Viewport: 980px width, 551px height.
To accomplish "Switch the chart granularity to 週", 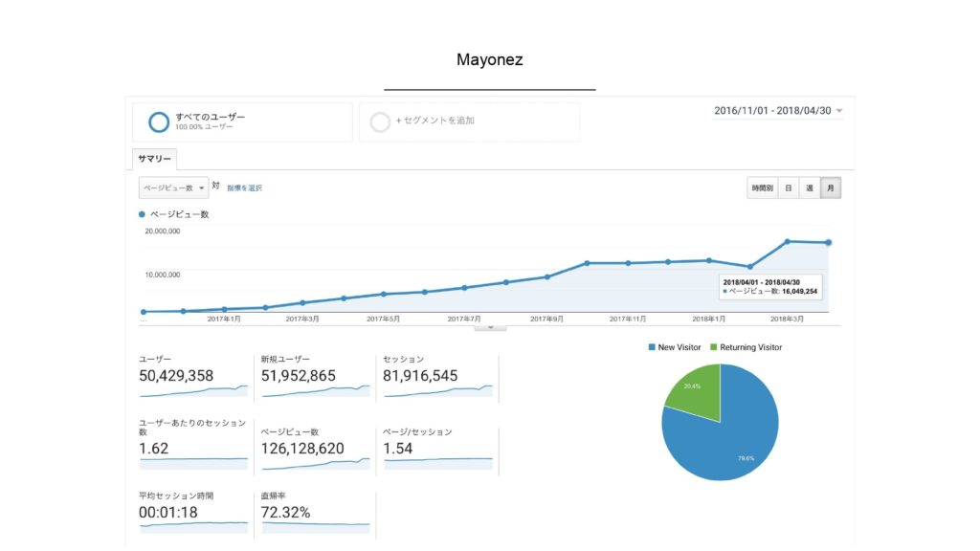I will click(809, 188).
